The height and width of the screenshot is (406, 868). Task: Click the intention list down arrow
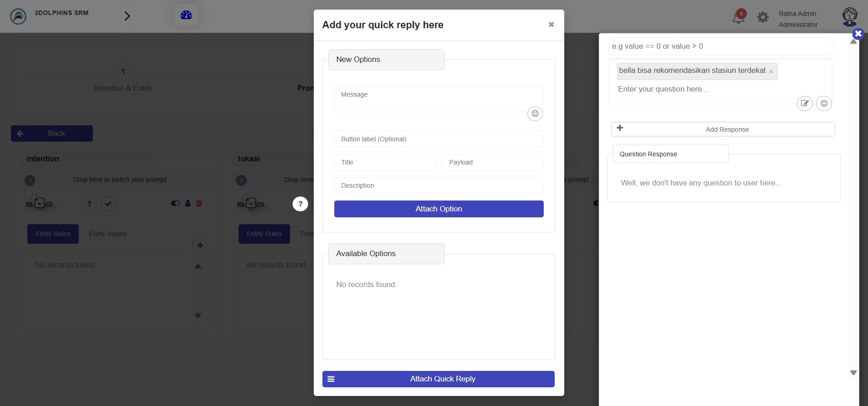198,315
